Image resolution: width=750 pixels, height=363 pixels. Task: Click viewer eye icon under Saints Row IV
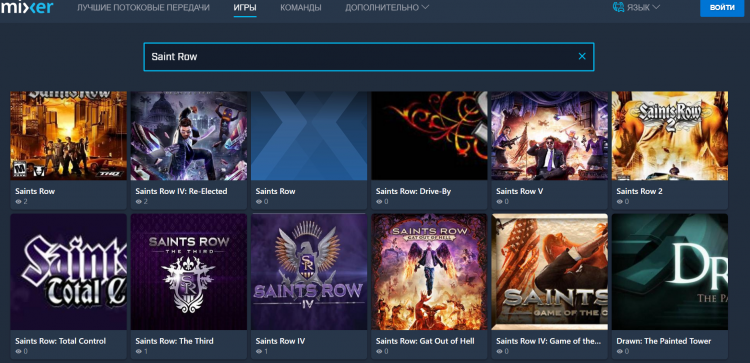pyautogui.click(x=259, y=352)
